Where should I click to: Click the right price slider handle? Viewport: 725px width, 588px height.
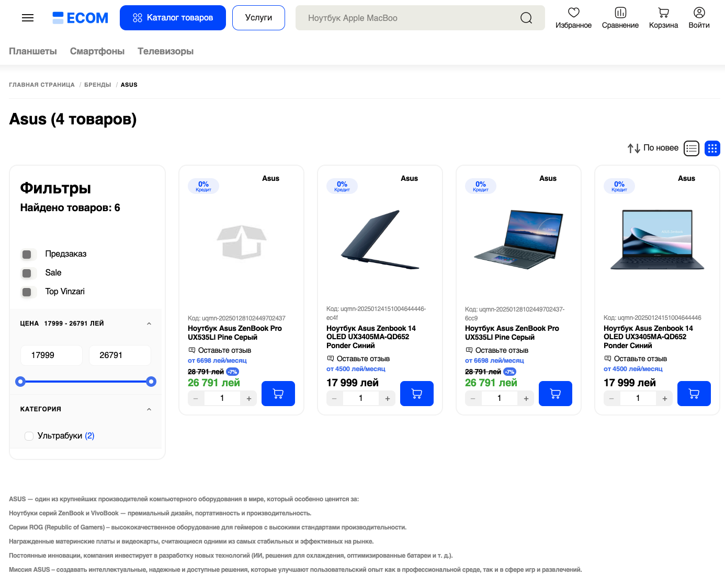(151, 382)
